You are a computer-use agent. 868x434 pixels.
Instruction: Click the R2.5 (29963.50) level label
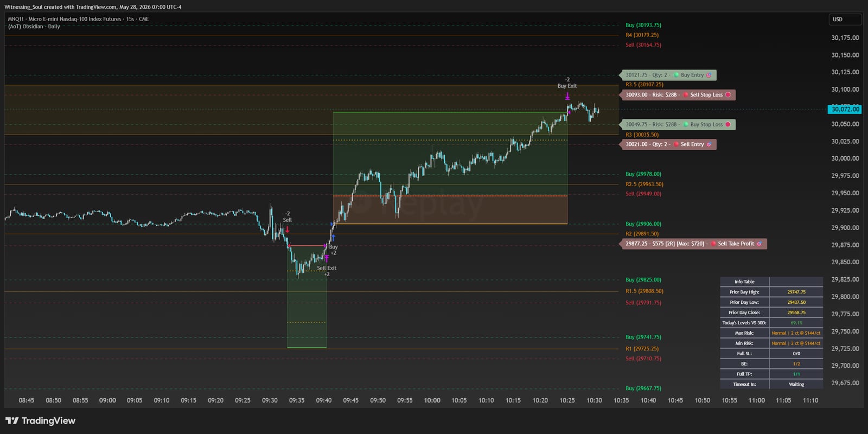[x=644, y=184]
